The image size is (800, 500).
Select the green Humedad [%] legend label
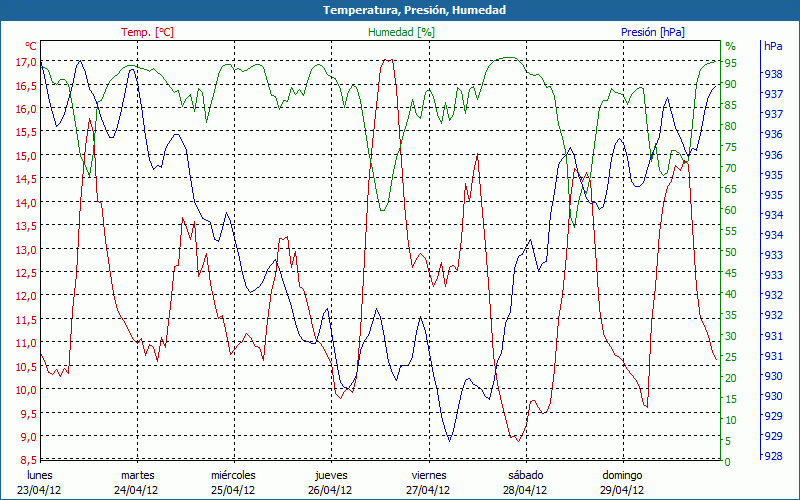click(x=401, y=32)
